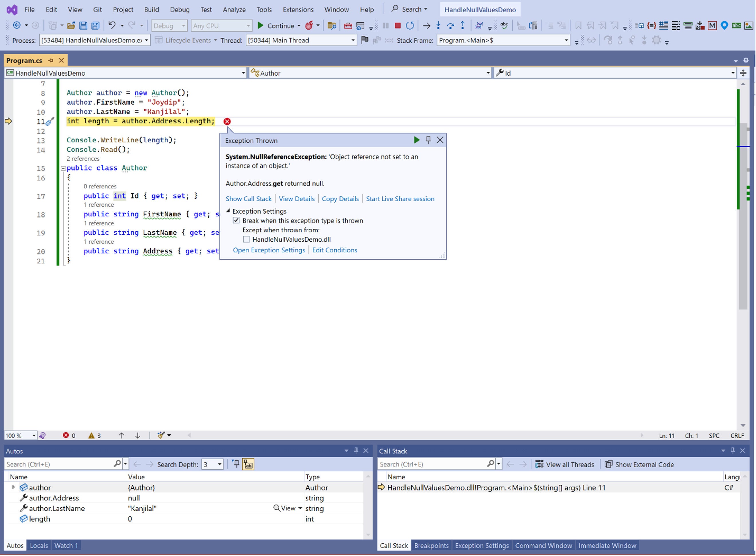This screenshot has height=556, width=756.
Task: Toggle the pin-properties icon in Autos toolbar
Action: point(236,464)
